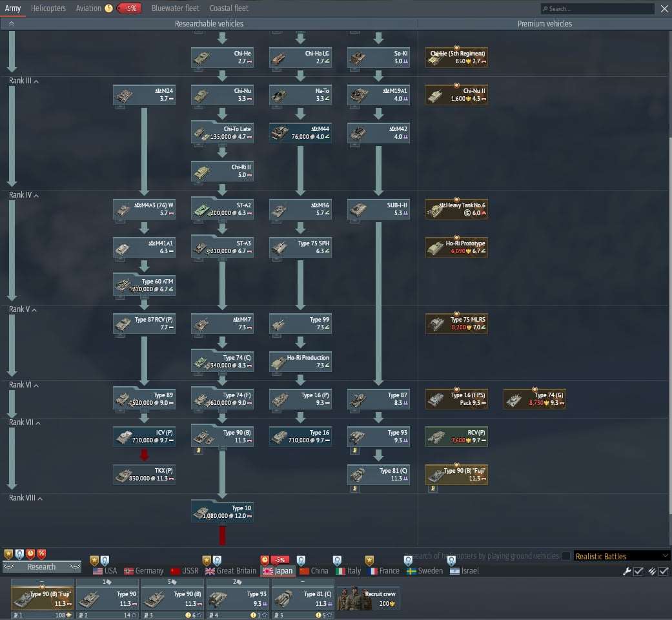Open the Great Britain nation tree
The image size is (672, 620).
(x=230, y=571)
